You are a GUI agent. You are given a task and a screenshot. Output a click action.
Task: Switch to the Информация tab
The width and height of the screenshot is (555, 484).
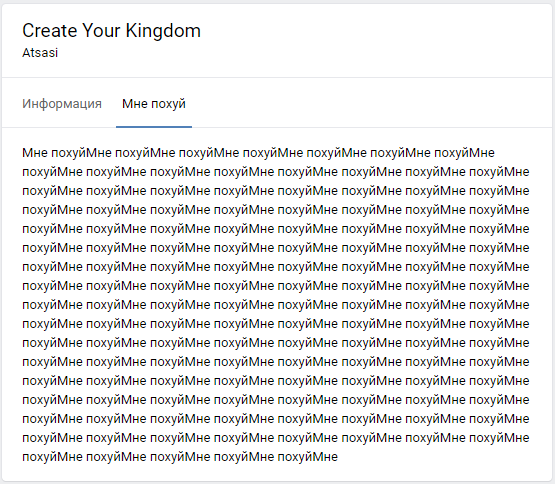pos(62,104)
